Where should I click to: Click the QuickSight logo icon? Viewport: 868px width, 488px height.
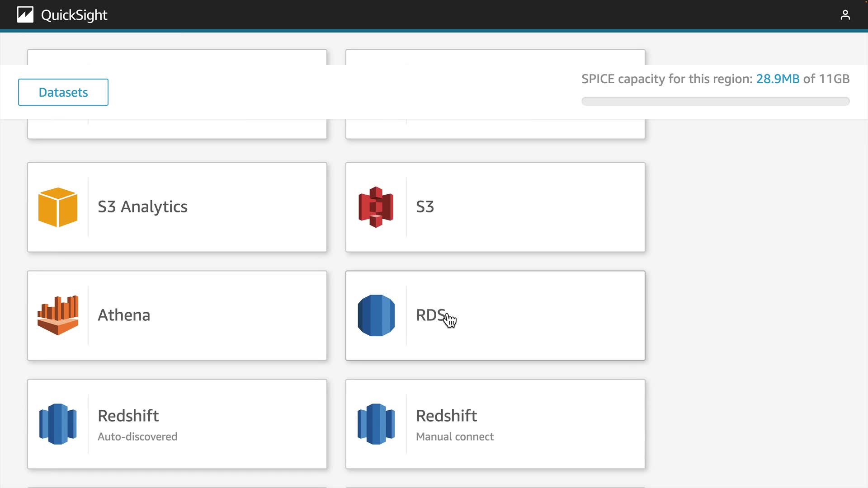(x=25, y=15)
